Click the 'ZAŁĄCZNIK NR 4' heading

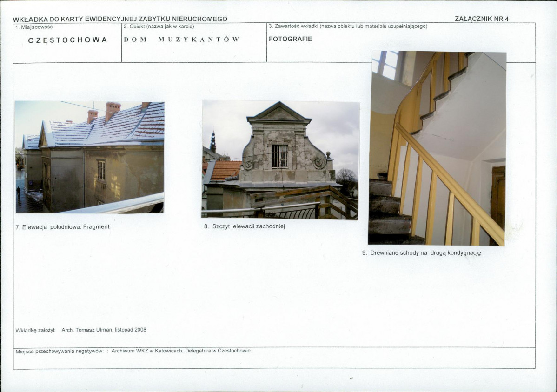point(481,19)
